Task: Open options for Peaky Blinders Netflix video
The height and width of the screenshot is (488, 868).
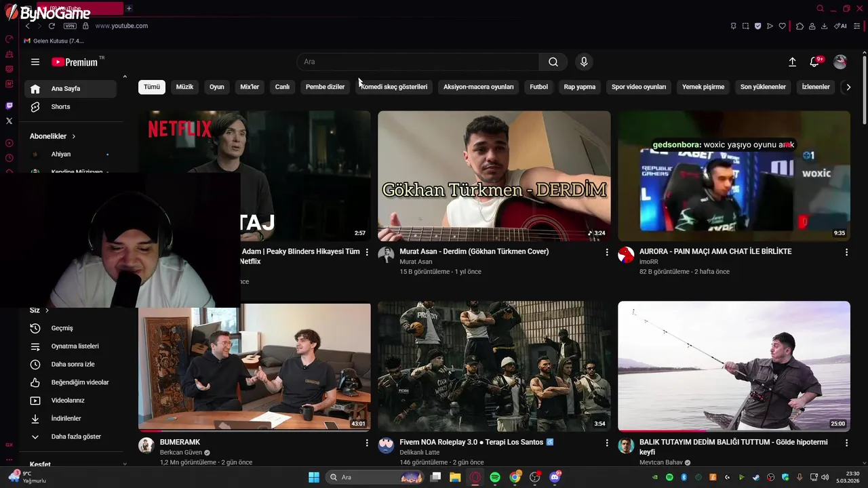Action: [367, 252]
